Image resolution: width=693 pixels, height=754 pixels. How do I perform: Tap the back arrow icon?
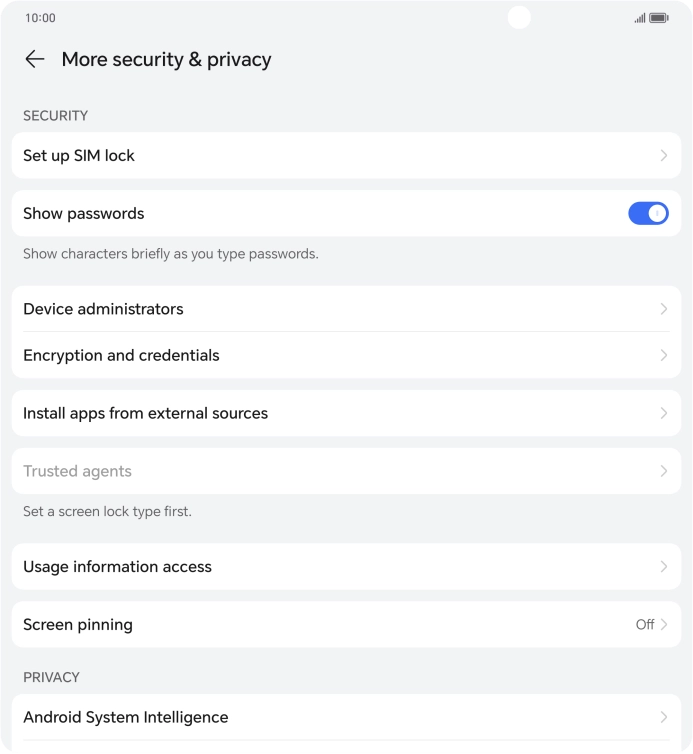35,59
